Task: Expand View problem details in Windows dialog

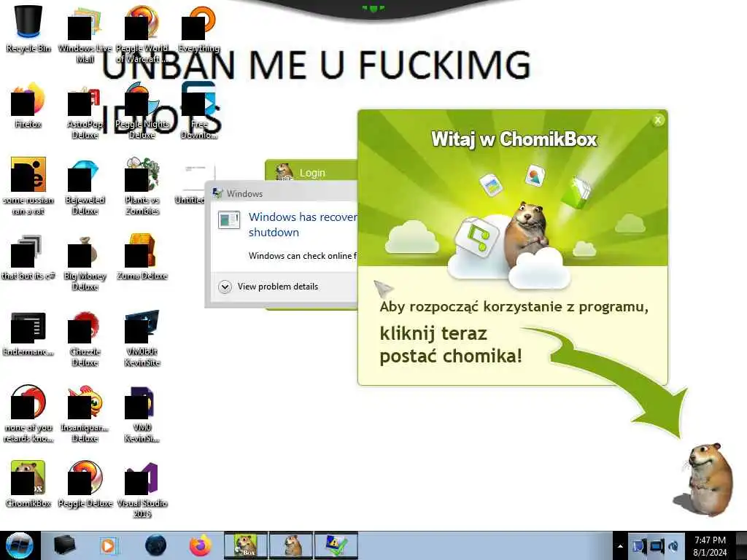Action: pos(268,287)
